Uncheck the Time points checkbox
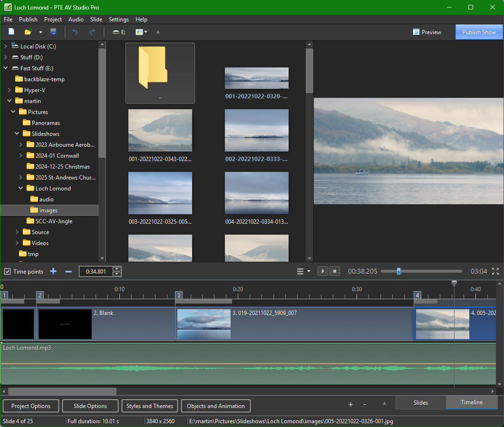The image size is (504, 427). coord(8,272)
